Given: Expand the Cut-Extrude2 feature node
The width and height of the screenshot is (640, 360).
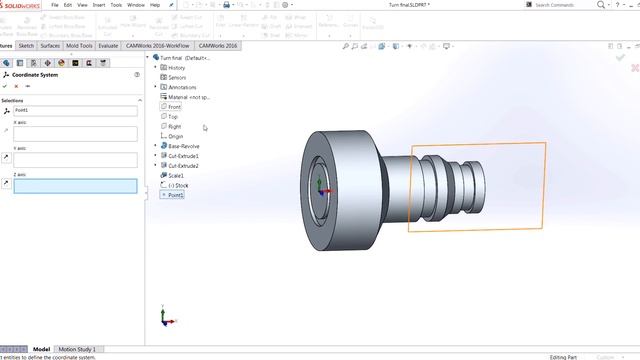Looking at the screenshot, I should click(155, 165).
